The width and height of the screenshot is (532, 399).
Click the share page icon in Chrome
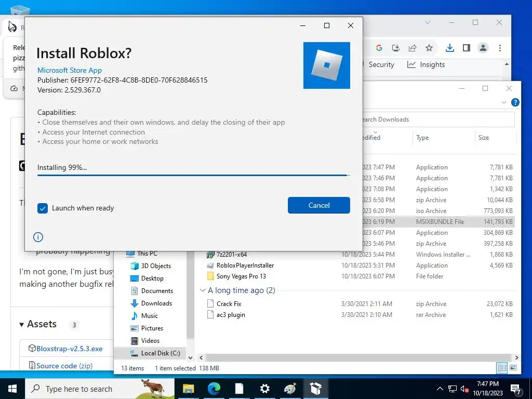tap(412, 48)
